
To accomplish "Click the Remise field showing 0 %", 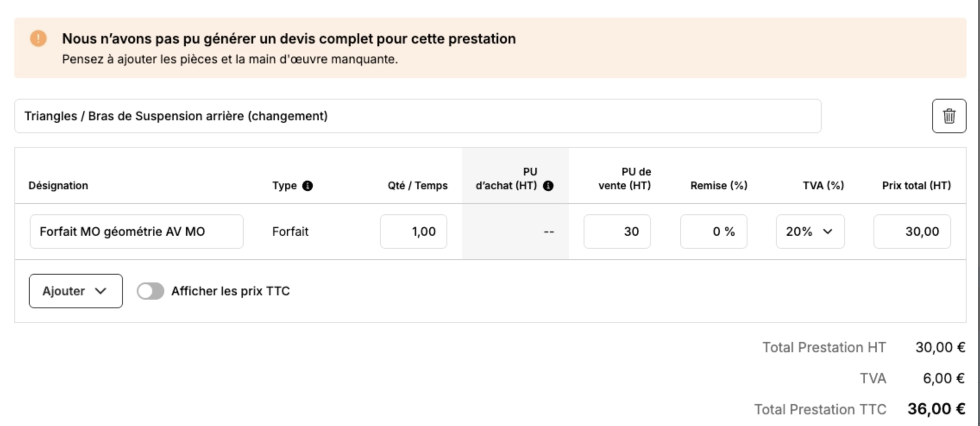I will 713,232.
